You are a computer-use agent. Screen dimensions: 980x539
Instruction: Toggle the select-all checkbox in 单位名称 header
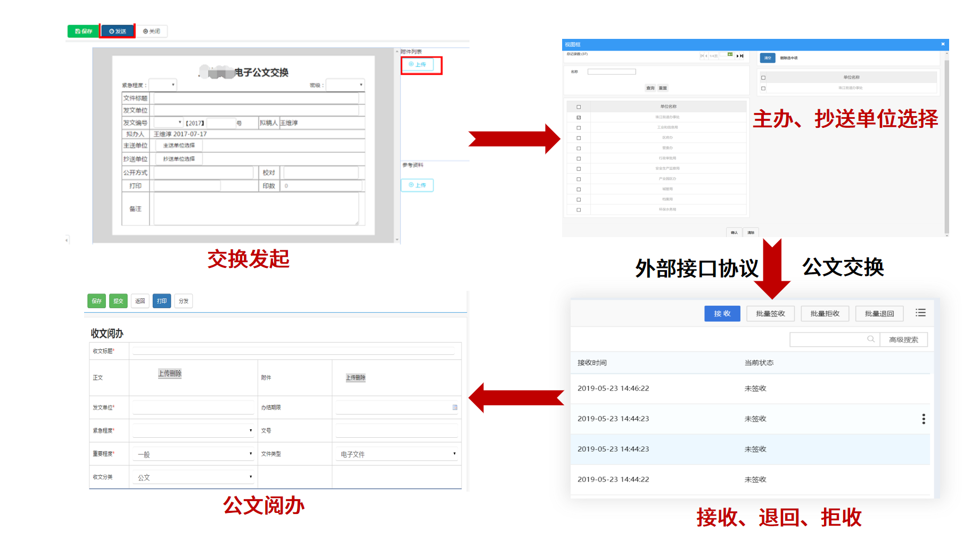(x=578, y=106)
